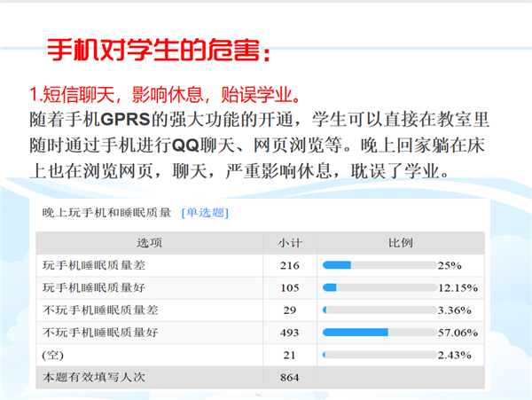The image size is (532, 400).
Task: Select row 玩手机睡眠质量好
Action: [260, 287]
